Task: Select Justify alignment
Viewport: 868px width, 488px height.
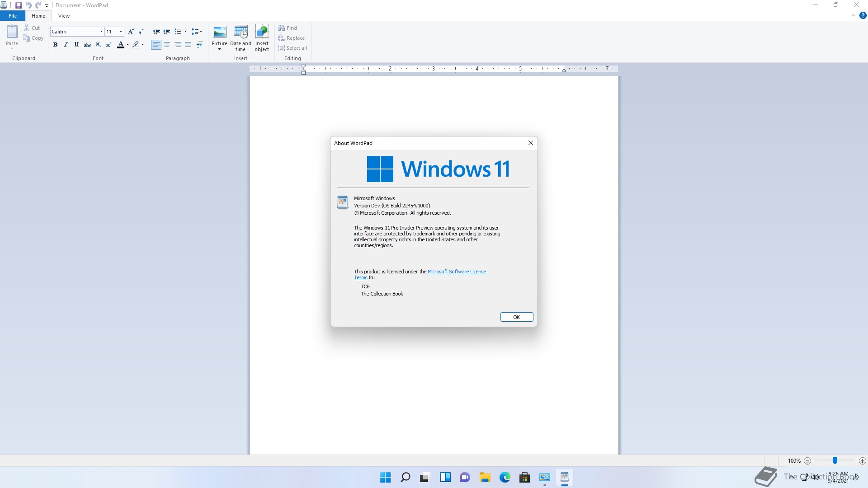Action: point(188,45)
